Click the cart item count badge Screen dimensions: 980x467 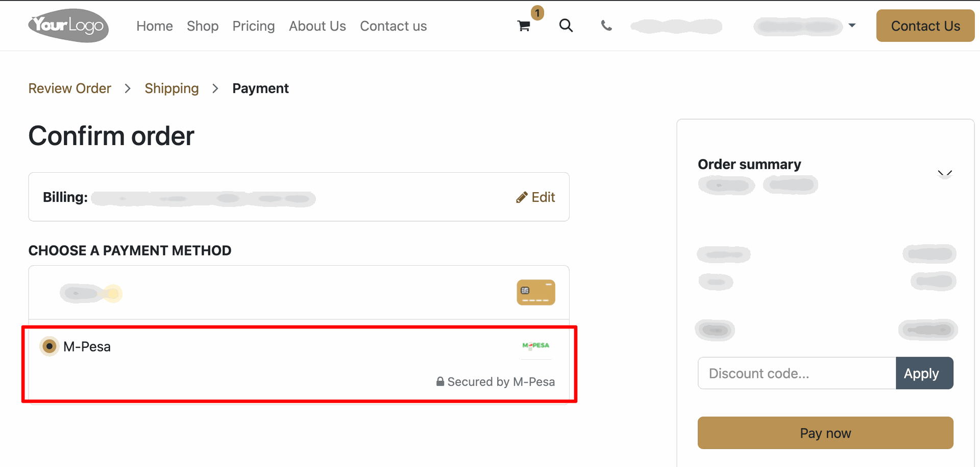[537, 13]
